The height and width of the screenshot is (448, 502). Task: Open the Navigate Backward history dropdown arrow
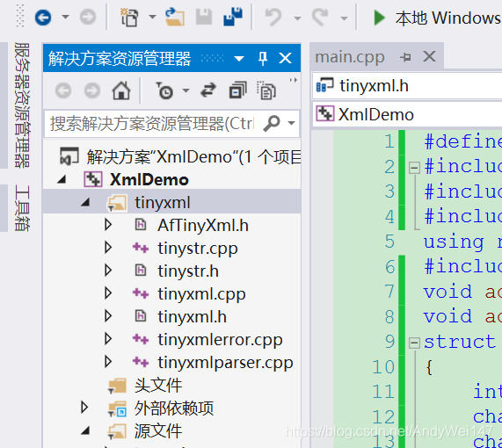[65, 17]
